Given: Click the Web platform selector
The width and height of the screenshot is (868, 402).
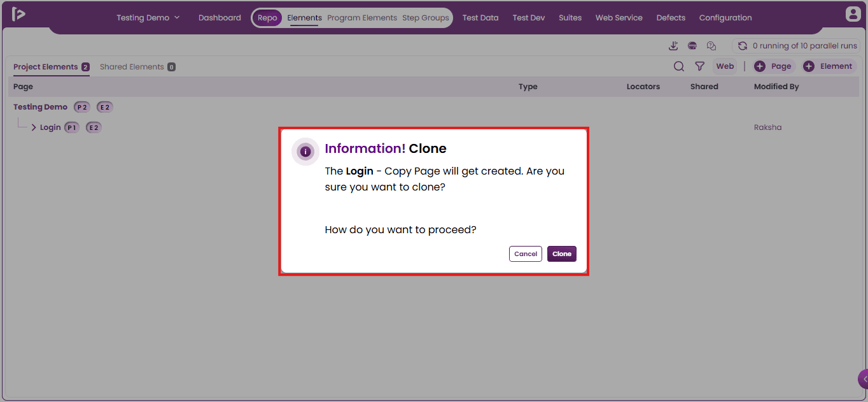Looking at the screenshot, I should (x=725, y=66).
